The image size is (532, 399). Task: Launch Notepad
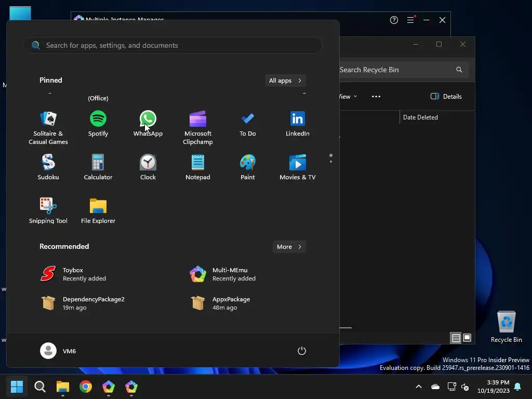[198, 167]
